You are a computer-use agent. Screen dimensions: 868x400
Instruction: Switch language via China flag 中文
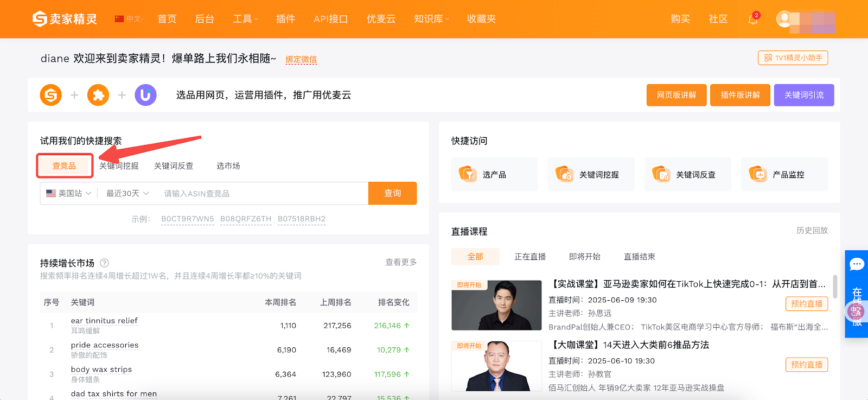click(x=128, y=19)
